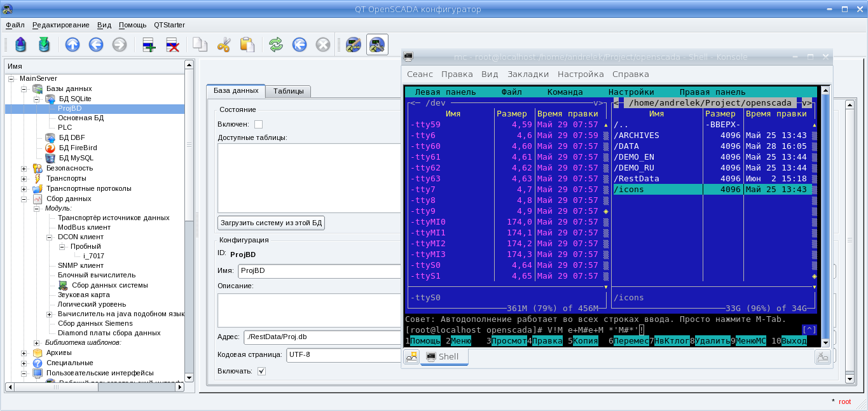
Task: Click the clipboard Paste toolbar icon
Action: [x=247, y=45]
